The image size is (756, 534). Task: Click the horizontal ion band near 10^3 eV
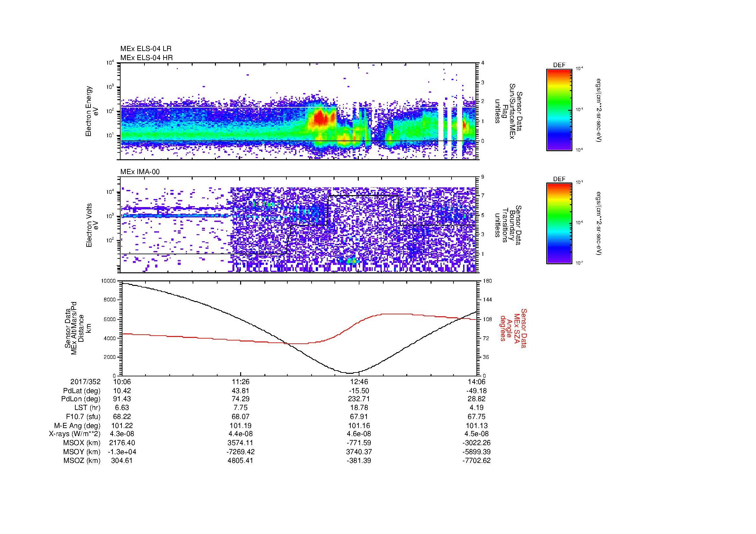[175, 216]
